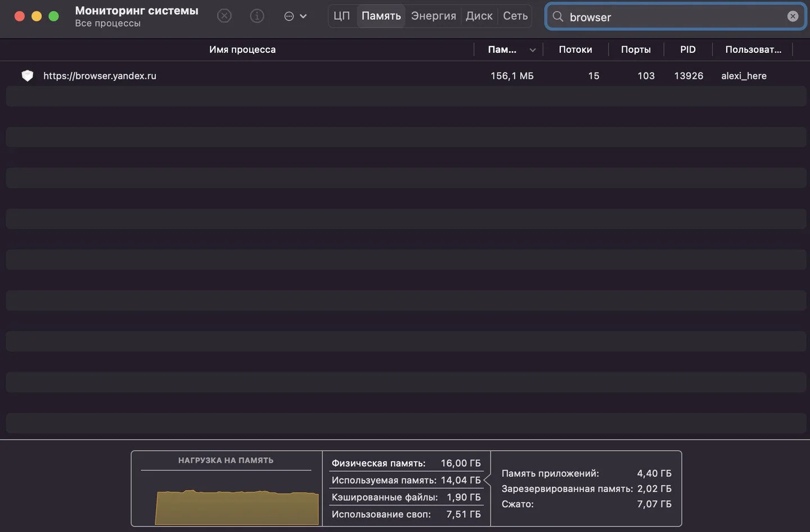The image size is (810, 532).
Task: Click the thread count 15
Action: point(593,76)
